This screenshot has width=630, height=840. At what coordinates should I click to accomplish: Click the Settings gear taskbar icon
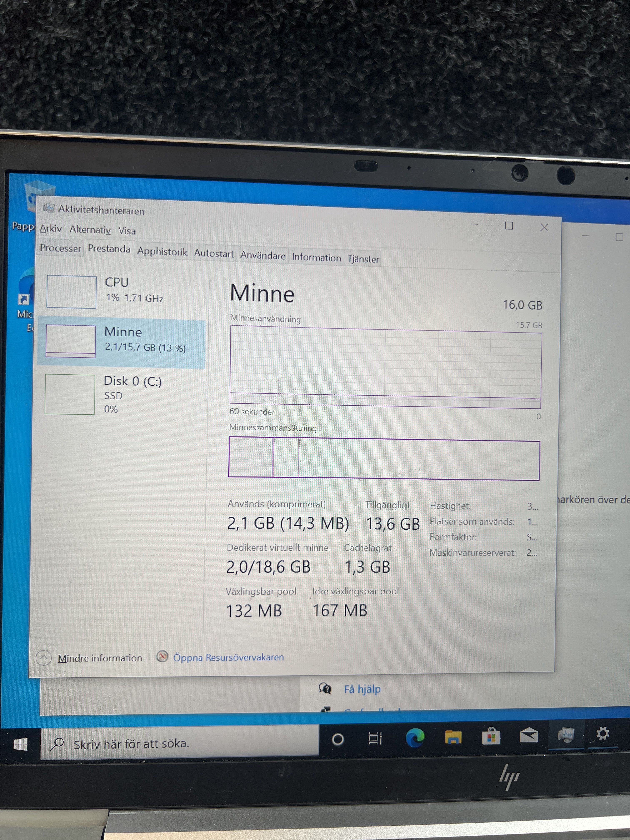pos(602,733)
